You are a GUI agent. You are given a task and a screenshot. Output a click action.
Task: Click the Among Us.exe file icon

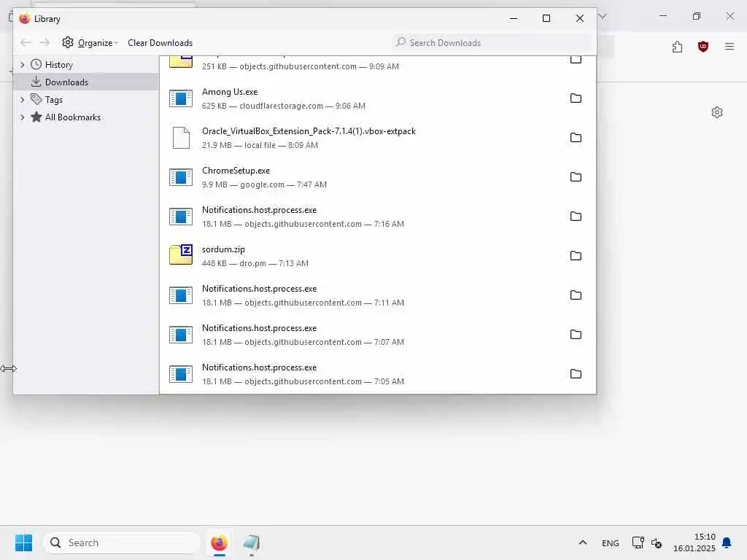(x=181, y=98)
